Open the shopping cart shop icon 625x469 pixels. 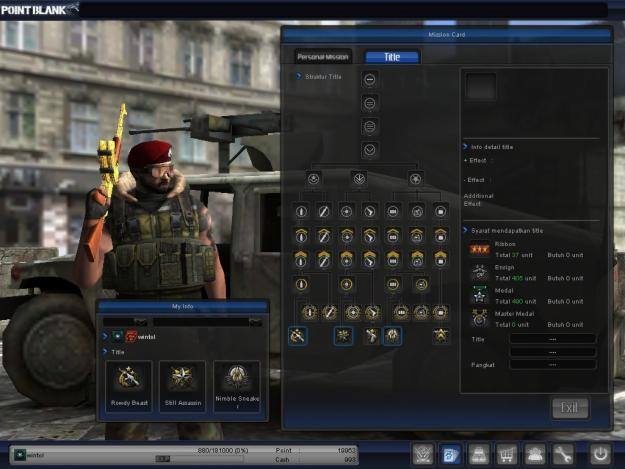pyautogui.click(x=506, y=454)
